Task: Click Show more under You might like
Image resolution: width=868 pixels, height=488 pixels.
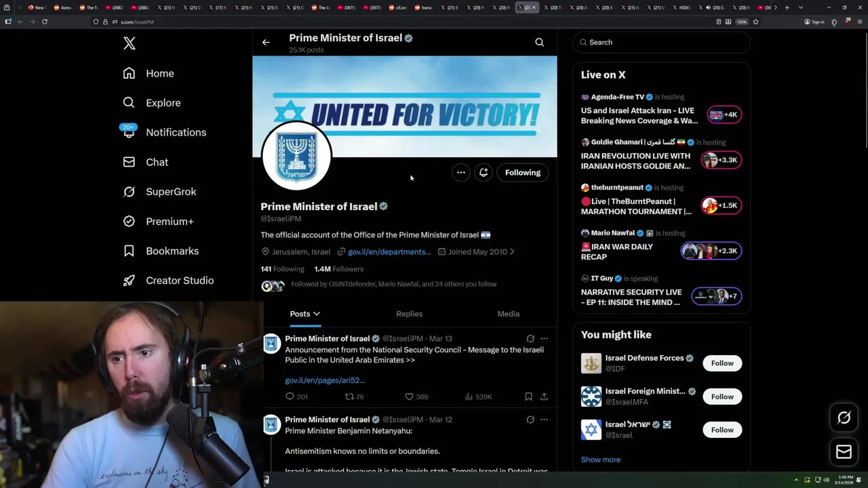Action: (600, 460)
